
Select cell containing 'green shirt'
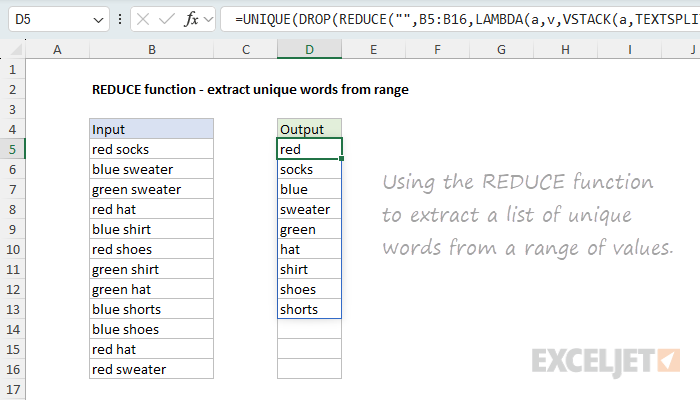click(152, 269)
